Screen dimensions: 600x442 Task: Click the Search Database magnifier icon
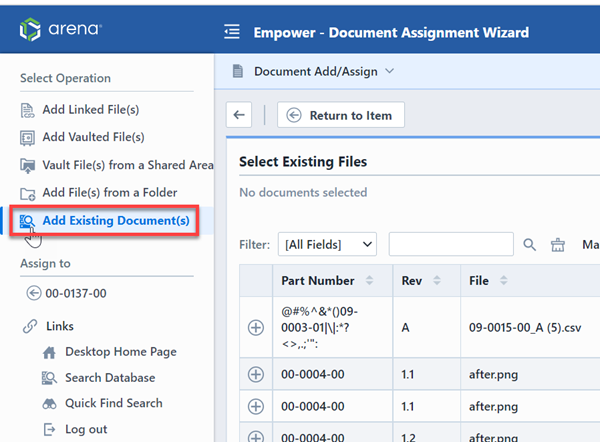[49, 378]
